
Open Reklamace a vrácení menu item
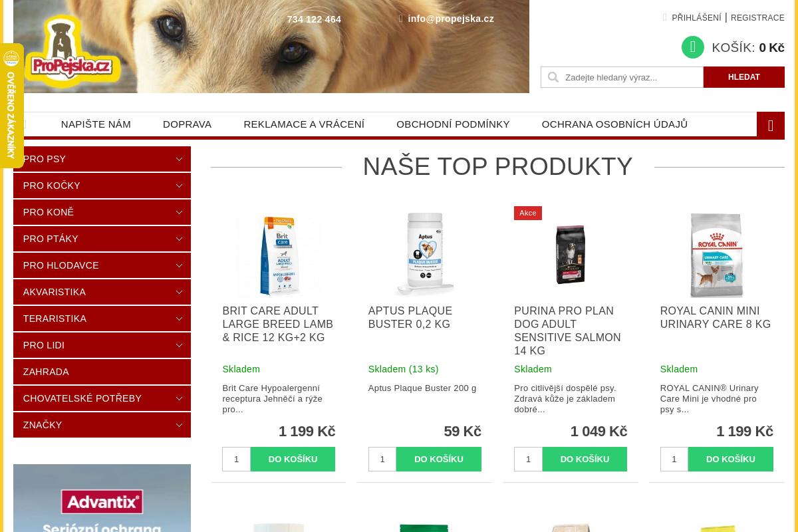pyautogui.click(x=304, y=124)
